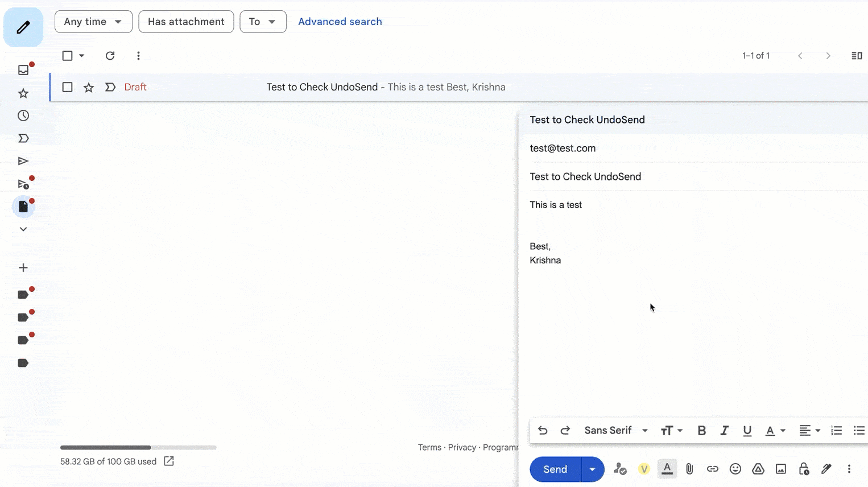Viewport: 868px width, 487px height.
Task: Attach a file with the paperclip icon
Action: pos(689,469)
